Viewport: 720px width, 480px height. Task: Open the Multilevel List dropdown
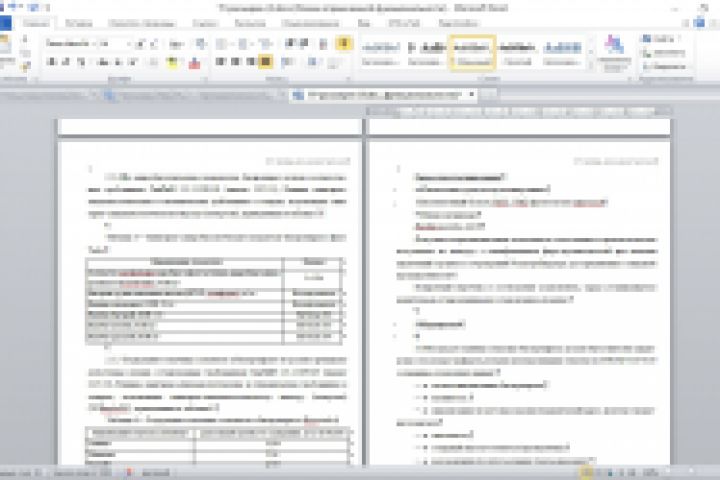click(x=266, y=44)
